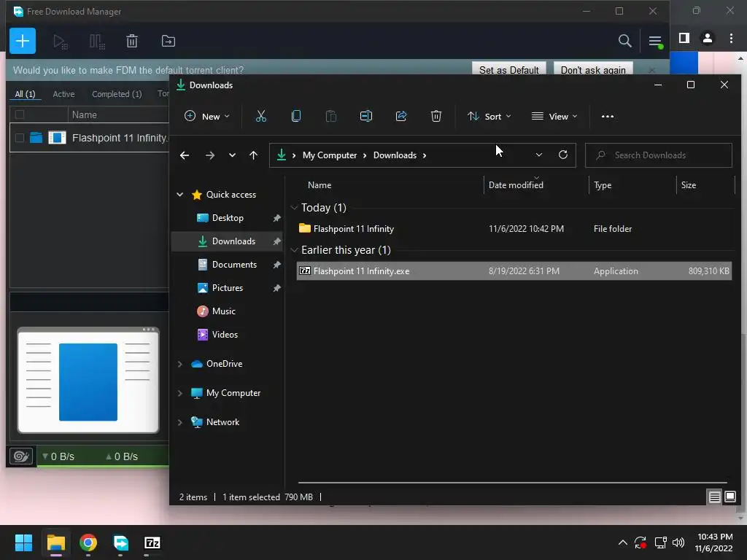Show hidden tray icons chevron

click(623, 542)
